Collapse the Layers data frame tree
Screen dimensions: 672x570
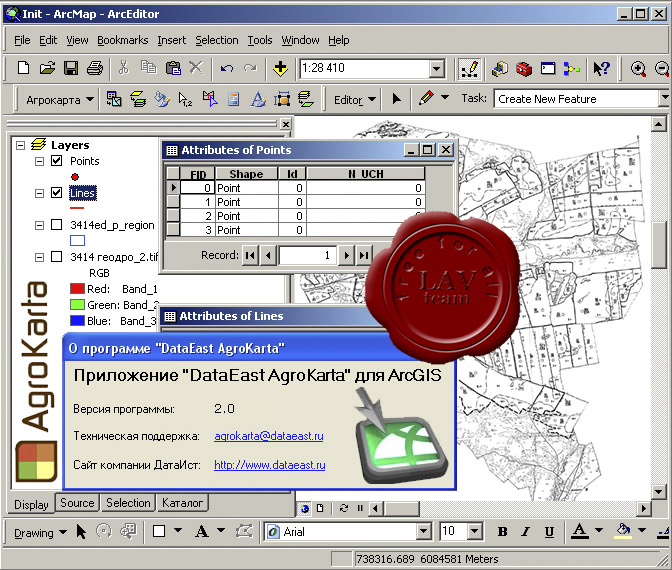click(20, 145)
